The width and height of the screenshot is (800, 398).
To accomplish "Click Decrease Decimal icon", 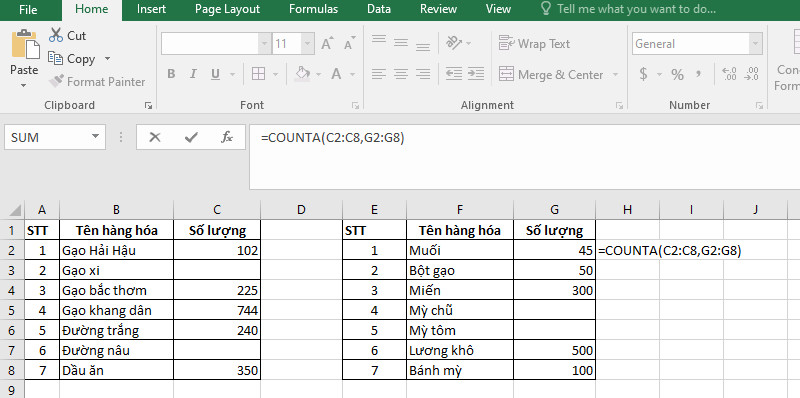I will pyautogui.click(x=752, y=74).
